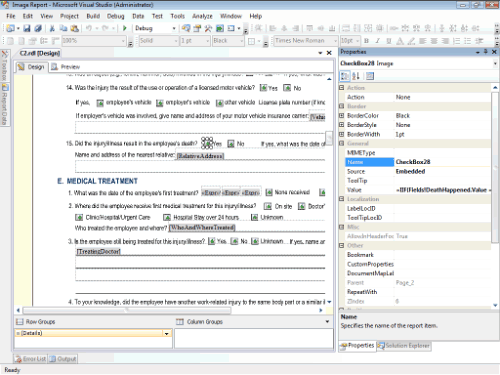
Task: Open the CheckBox28 Image object selector dropdown
Action: point(495,63)
